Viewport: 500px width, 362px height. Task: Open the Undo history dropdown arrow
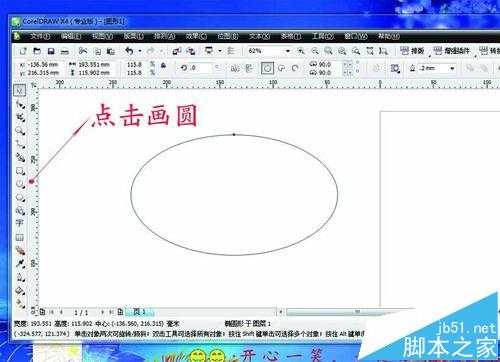(140, 51)
